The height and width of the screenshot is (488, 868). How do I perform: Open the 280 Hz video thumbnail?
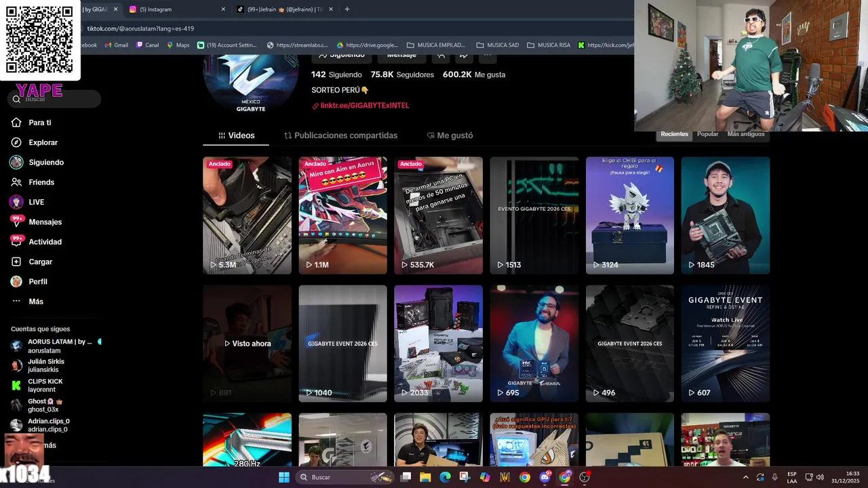click(247, 439)
